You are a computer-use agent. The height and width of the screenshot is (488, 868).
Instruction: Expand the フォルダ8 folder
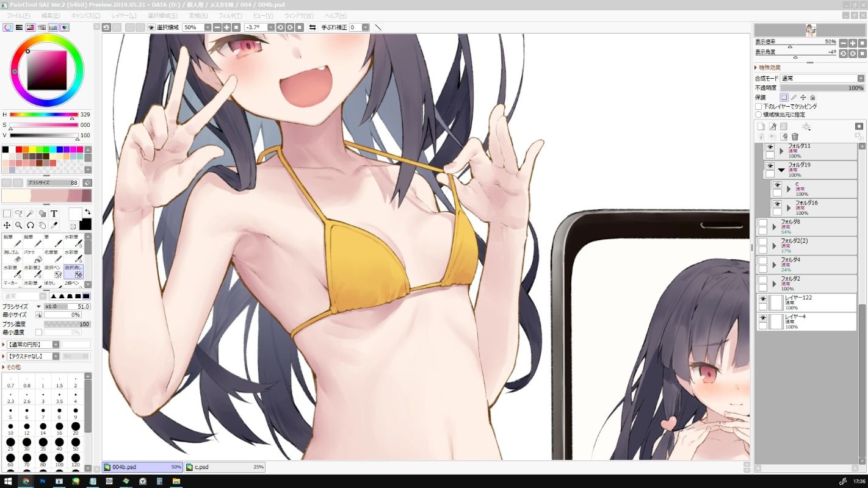click(774, 227)
